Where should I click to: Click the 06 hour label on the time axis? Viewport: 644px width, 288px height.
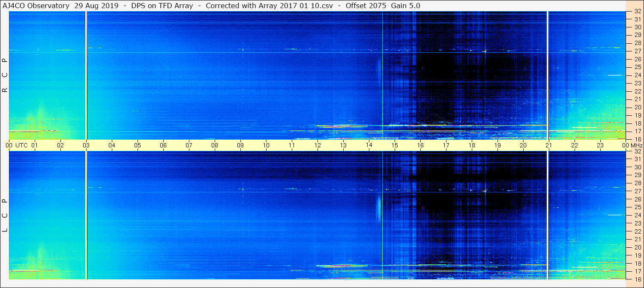163,145
